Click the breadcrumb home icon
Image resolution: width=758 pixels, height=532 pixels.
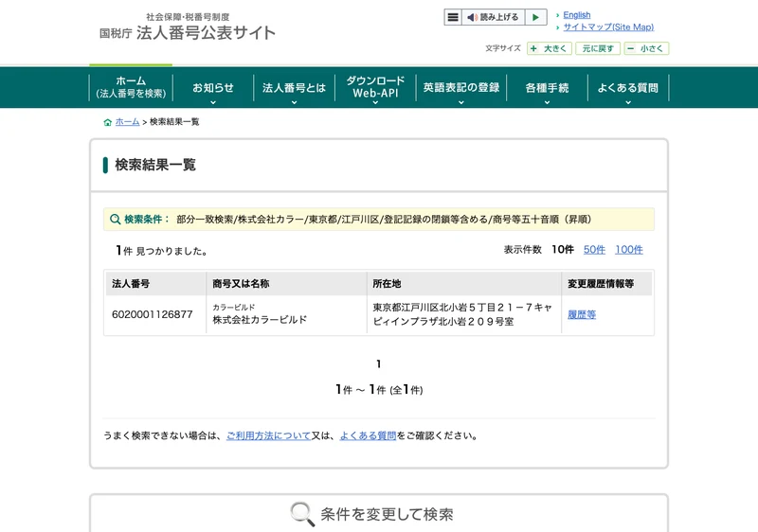click(x=108, y=122)
